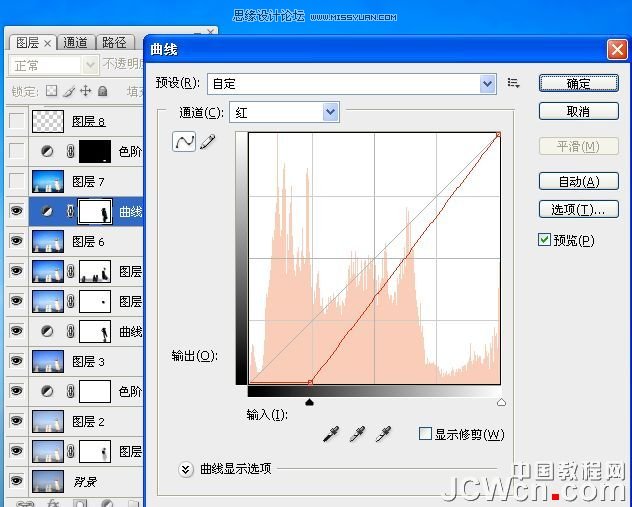Click the lock transparent pixels icon
This screenshot has height=507, width=632.
(x=51, y=91)
